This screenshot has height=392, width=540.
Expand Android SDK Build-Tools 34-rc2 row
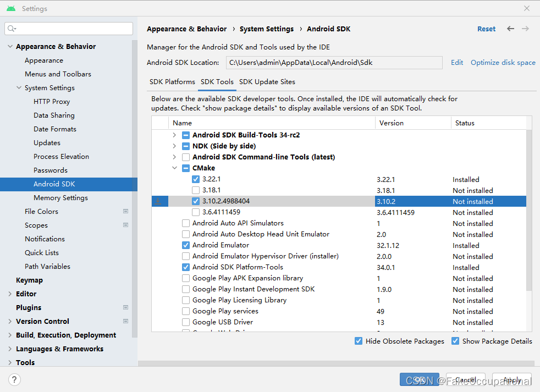(x=174, y=135)
